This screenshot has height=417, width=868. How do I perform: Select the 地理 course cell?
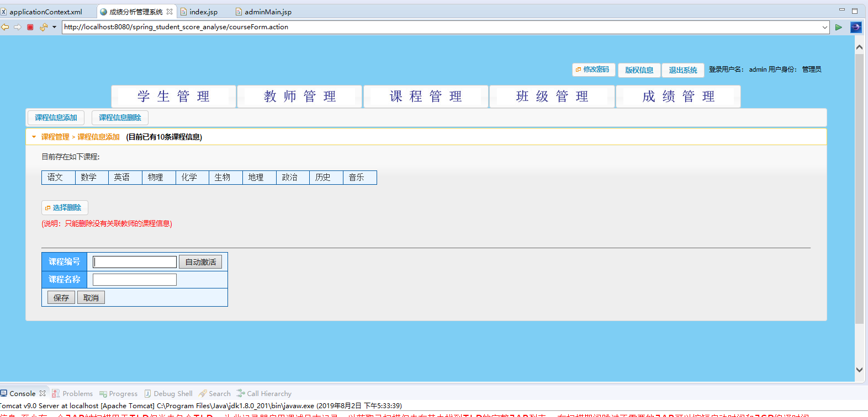click(260, 178)
